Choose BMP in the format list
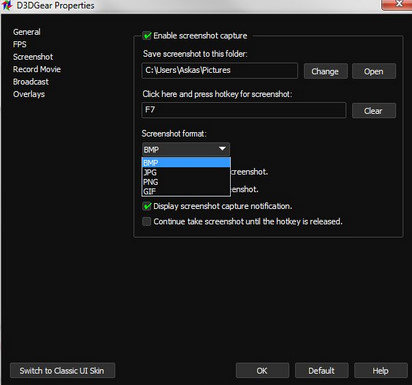 tap(186, 163)
